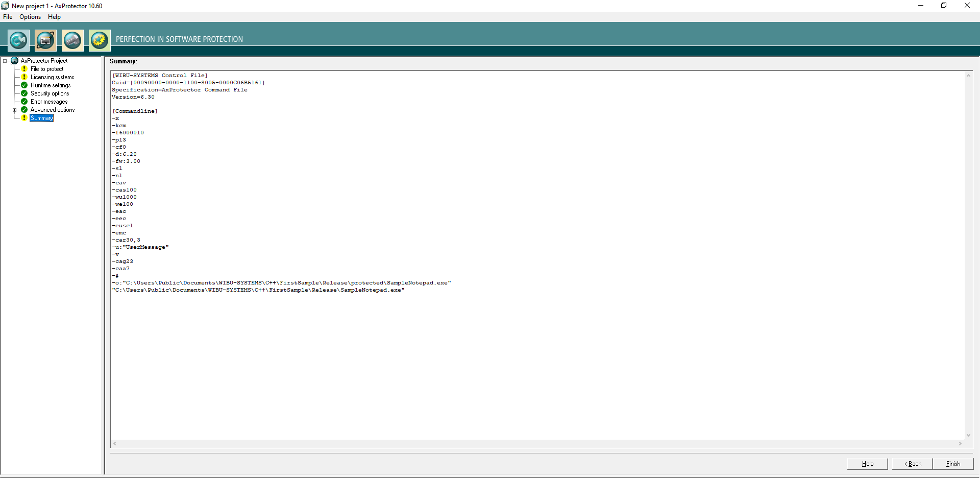Image resolution: width=980 pixels, height=478 pixels.
Task: Click warning icon beside Summary
Action: (24, 118)
